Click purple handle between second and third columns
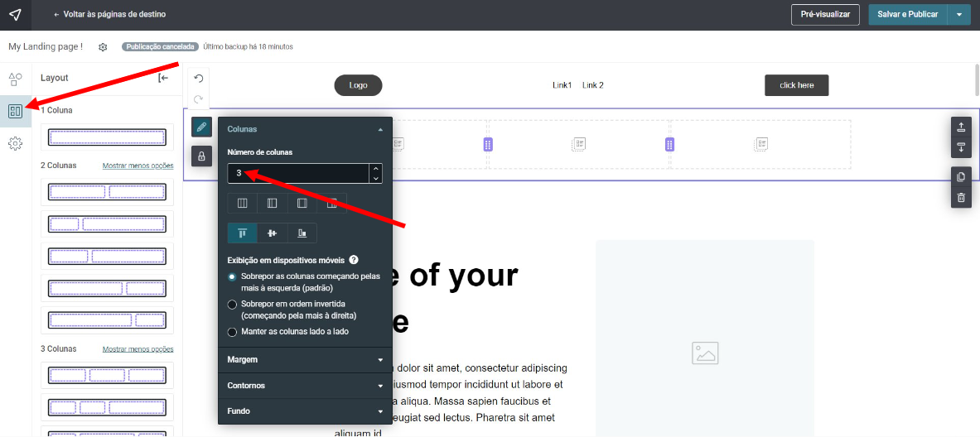 pyautogui.click(x=670, y=144)
